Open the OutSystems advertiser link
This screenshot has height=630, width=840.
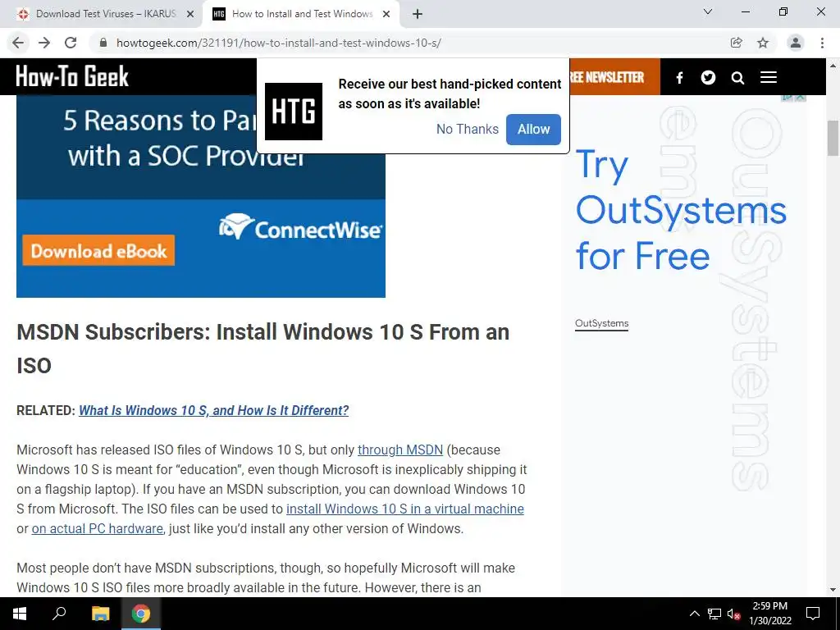[601, 323]
